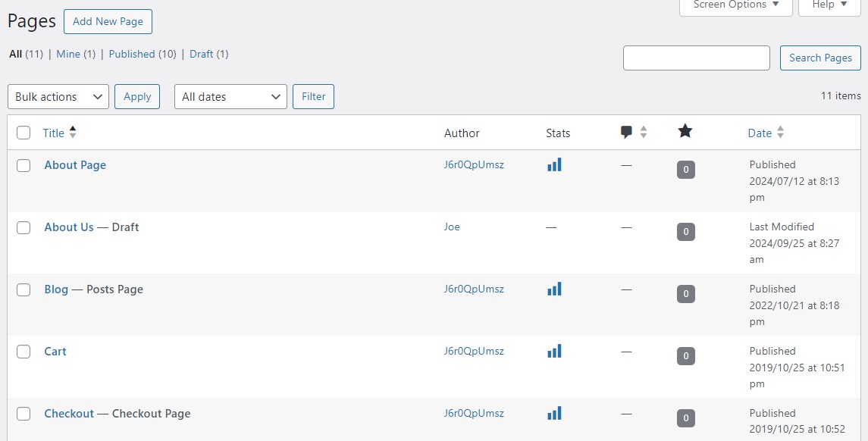
Task: Select the About Page row checkbox
Action: pyautogui.click(x=24, y=165)
